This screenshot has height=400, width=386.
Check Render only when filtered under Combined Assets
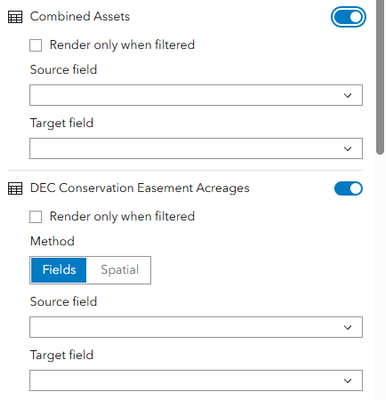click(36, 45)
